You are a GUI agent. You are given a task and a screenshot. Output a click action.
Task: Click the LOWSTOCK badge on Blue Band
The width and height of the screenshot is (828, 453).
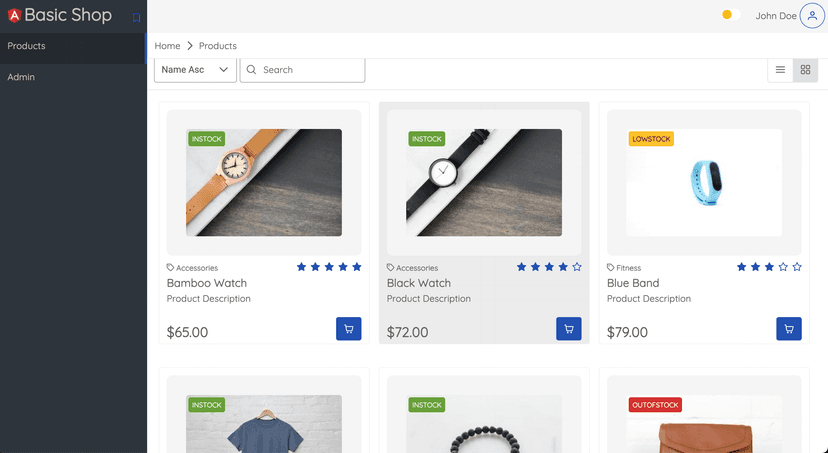click(651, 139)
